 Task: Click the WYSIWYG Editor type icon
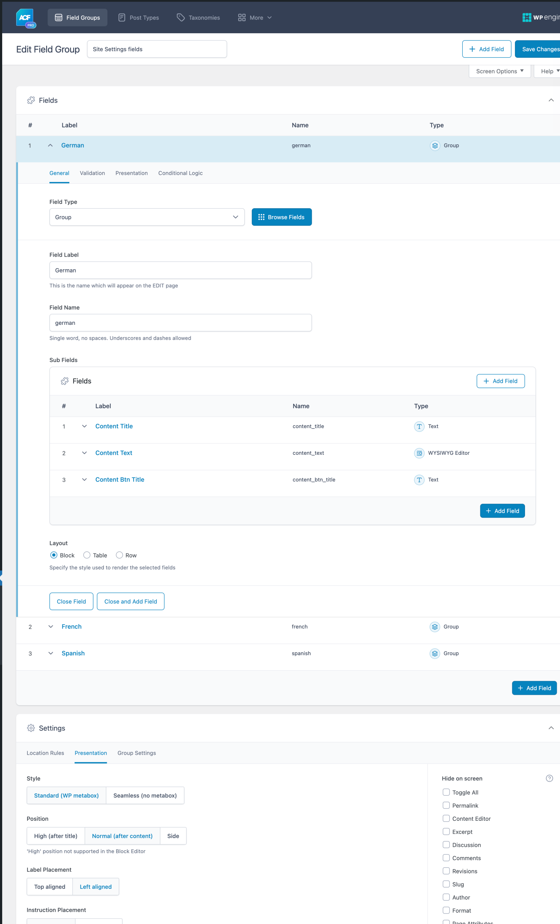pos(419,453)
